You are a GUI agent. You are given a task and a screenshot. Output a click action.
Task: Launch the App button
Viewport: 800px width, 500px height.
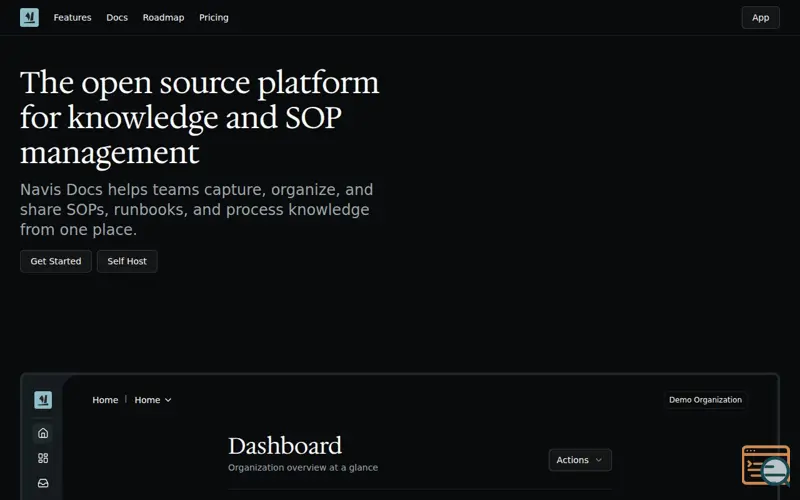coord(760,17)
